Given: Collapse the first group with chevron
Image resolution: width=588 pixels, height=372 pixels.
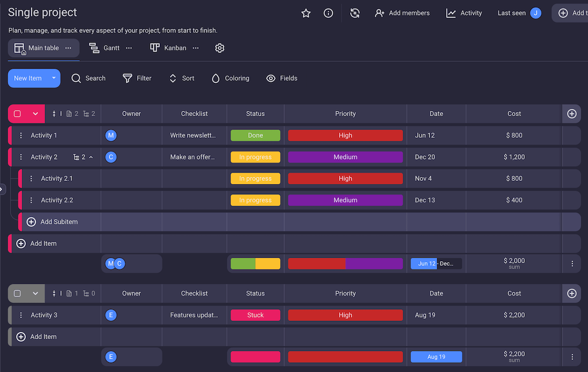Looking at the screenshot, I should (x=35, y=114).
